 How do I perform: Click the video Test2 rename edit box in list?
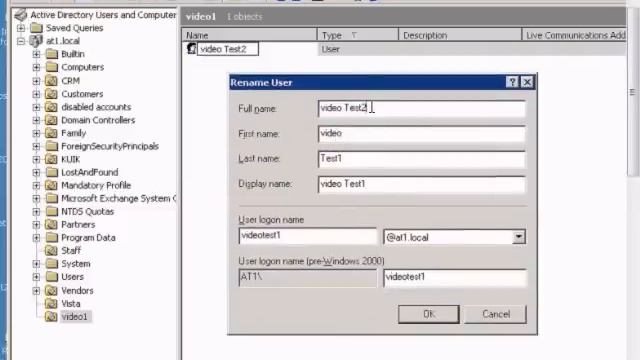tap(228, 49)
